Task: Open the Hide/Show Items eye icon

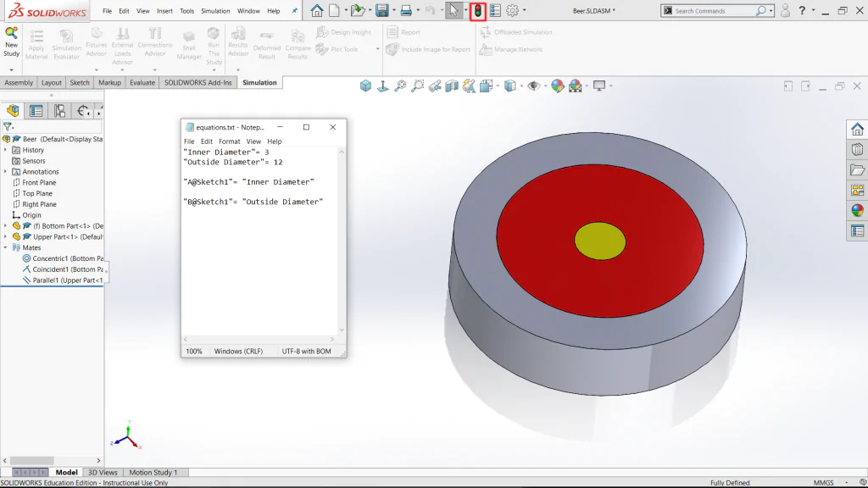Action: pyautogui.click(x=534, y=86)
